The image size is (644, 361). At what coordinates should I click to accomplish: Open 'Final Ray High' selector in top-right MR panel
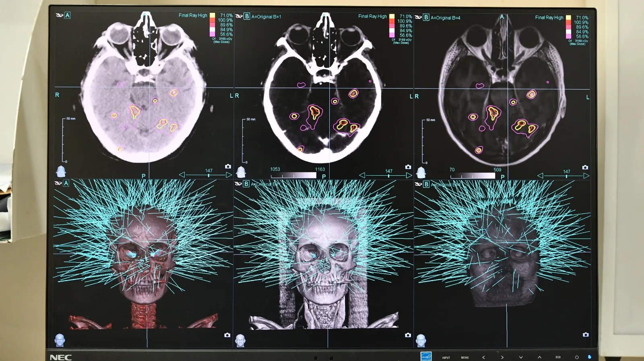(549, 17)
